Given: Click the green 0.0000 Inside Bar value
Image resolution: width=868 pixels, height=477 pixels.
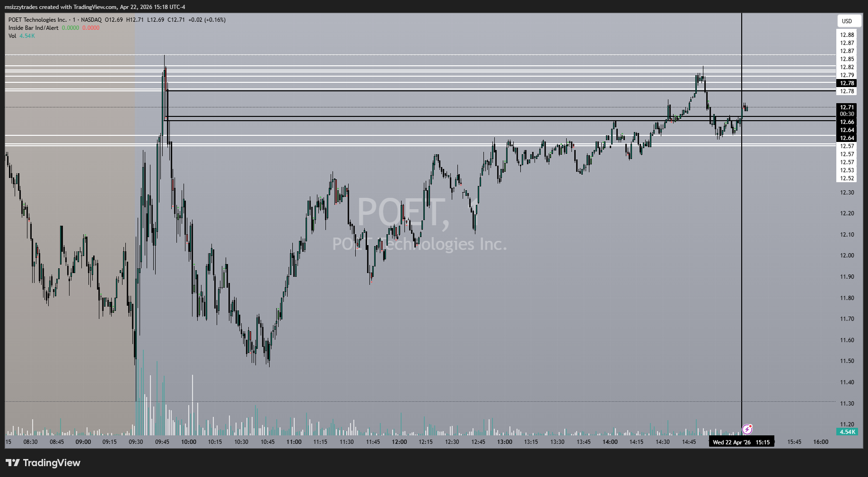Looking at the screenshot, I should pyautogui.click(x=70, y=28).
